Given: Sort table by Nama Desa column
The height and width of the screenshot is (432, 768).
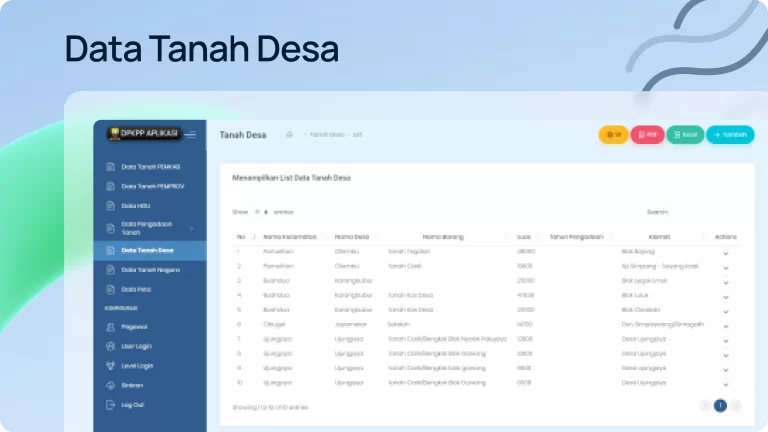Looking at the screenshot, I should [x=356, y=237].
